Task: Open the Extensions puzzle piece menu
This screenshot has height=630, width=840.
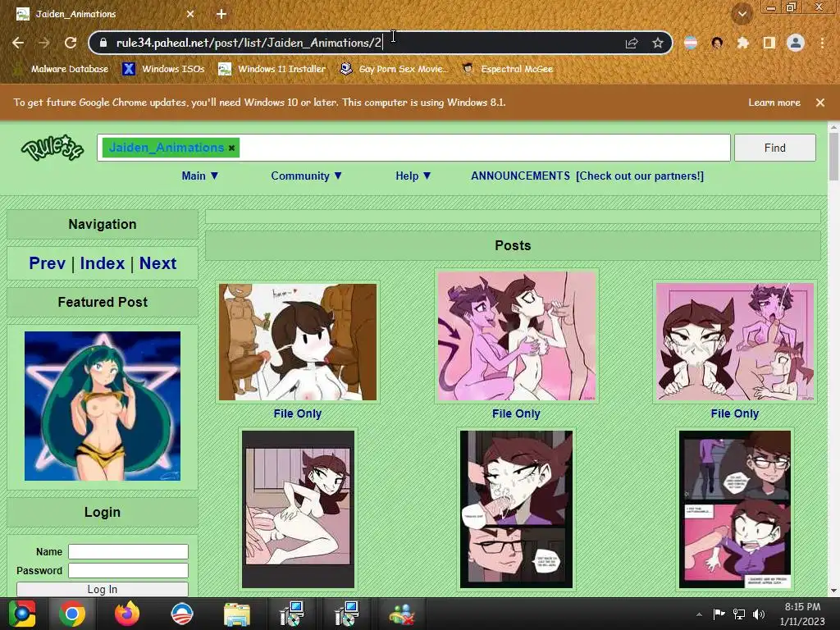Action: pyautogui.click(x=743, y=43)
